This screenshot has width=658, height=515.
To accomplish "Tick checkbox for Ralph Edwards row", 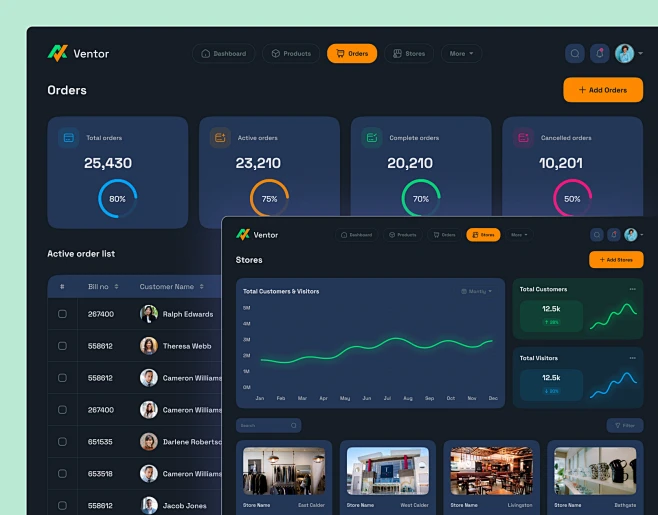I will [x=62, y=314].
